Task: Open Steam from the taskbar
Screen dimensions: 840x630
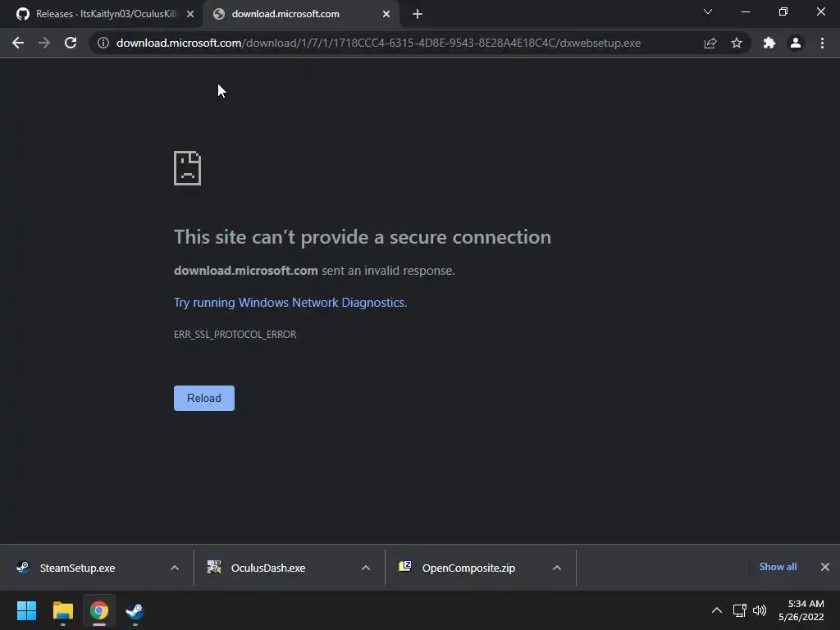Action: click(135, 610)
